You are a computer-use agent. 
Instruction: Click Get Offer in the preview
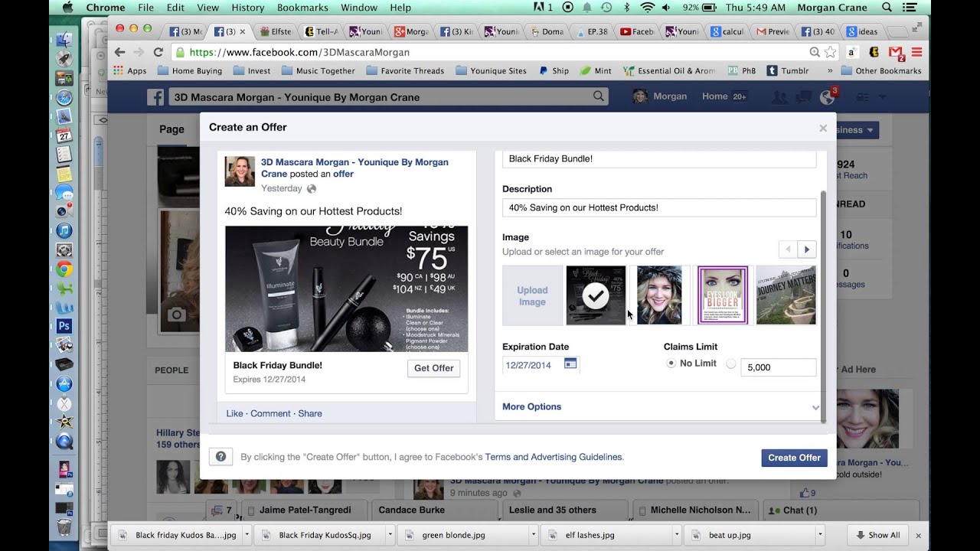click(433, 368)
